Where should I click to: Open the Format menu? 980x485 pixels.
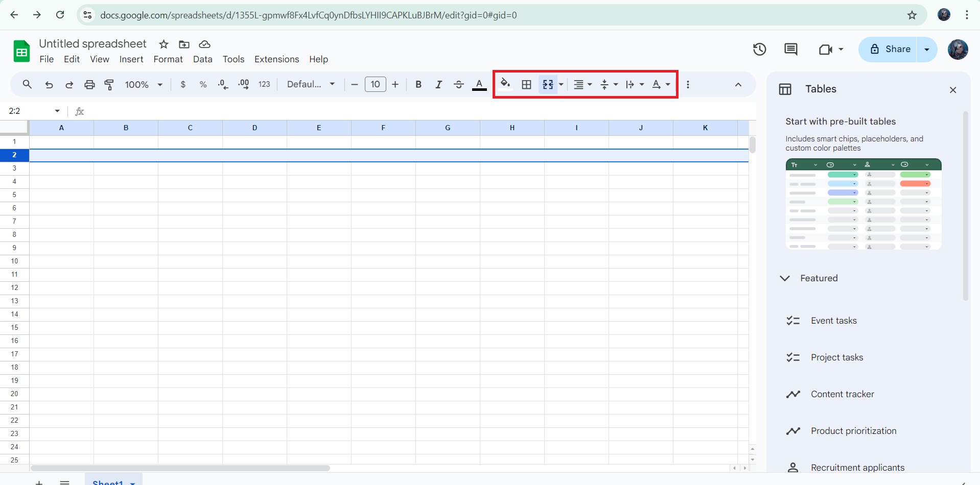point(168,59)
